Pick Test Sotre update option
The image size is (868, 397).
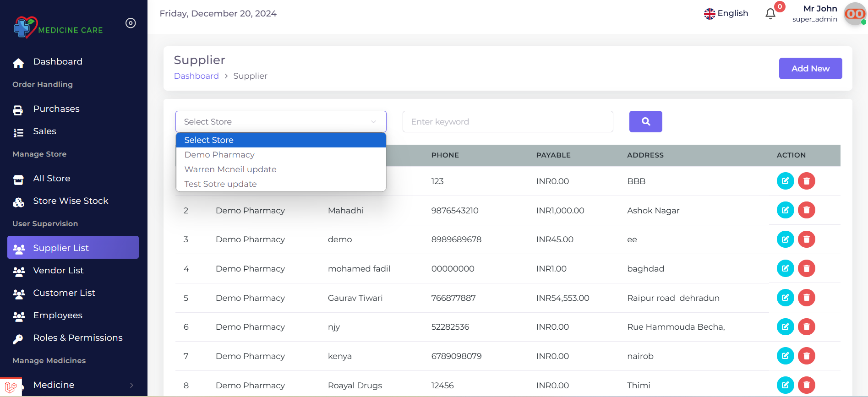click(x=220, y=184)
